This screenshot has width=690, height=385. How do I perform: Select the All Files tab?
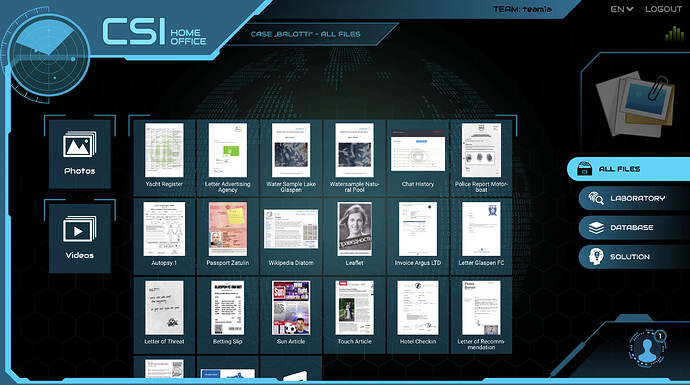628,169
